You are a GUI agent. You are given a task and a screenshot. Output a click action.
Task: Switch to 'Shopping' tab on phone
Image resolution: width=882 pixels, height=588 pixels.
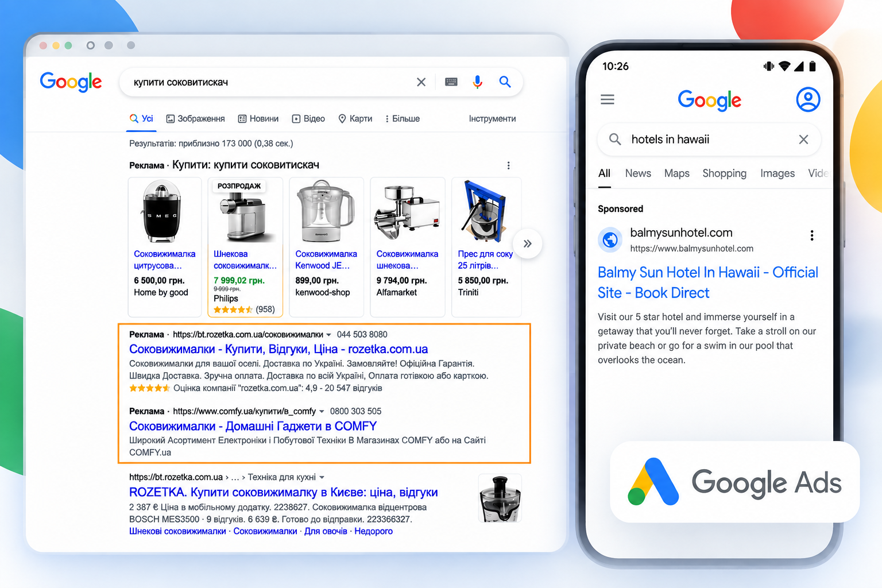[725, 173]
